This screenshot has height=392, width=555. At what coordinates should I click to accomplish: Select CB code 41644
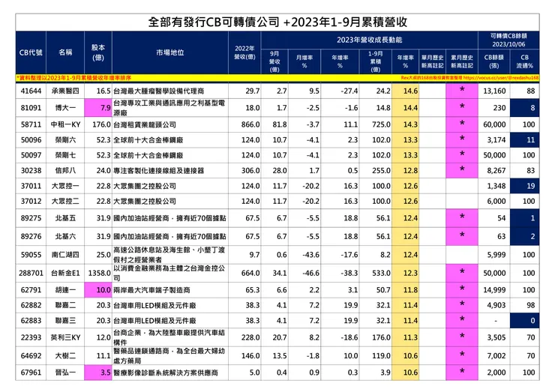[31, 91]
